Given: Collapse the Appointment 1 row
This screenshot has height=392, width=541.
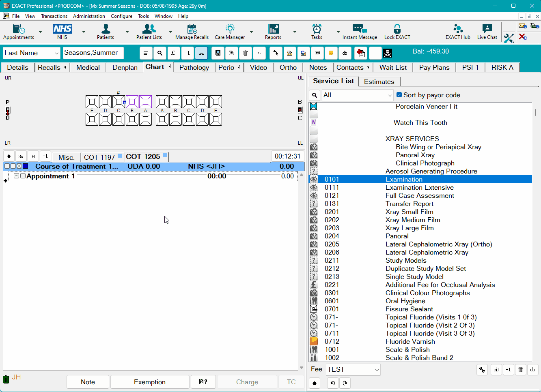Looking at the screenshot, I should point(16,176).
